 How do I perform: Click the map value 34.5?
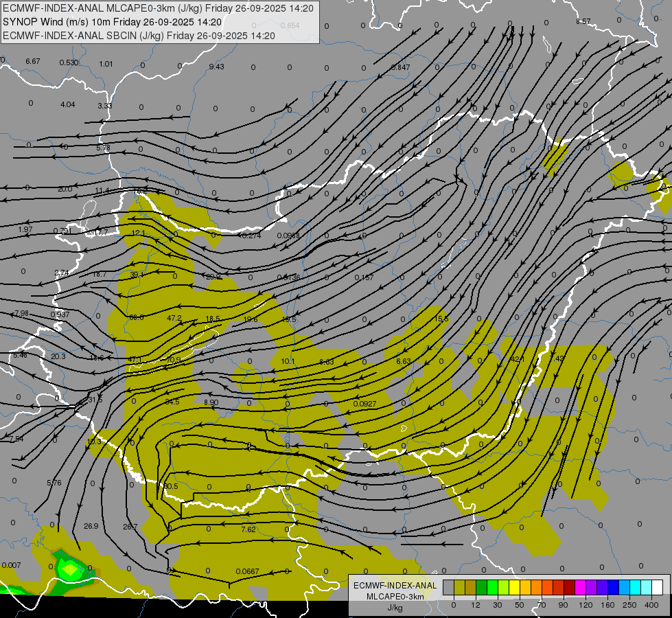(x=172, y=402)
